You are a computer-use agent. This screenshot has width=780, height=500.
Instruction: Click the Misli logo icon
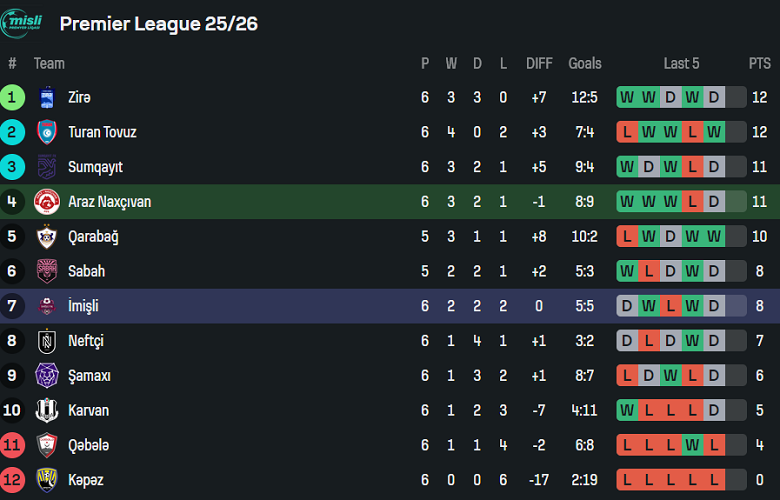click(x=22, y=24)
